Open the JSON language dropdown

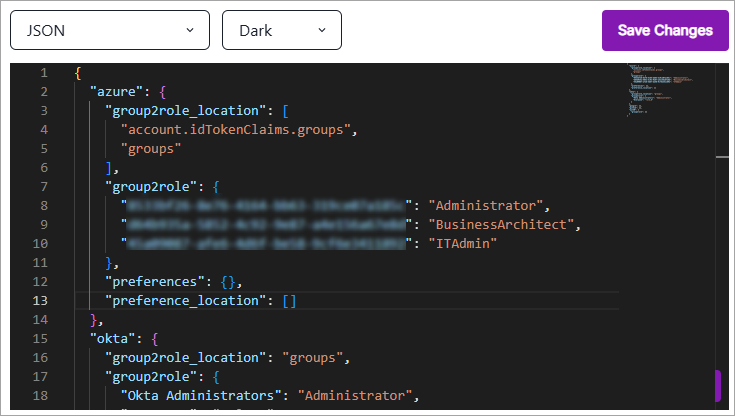(x=109, y=30)
